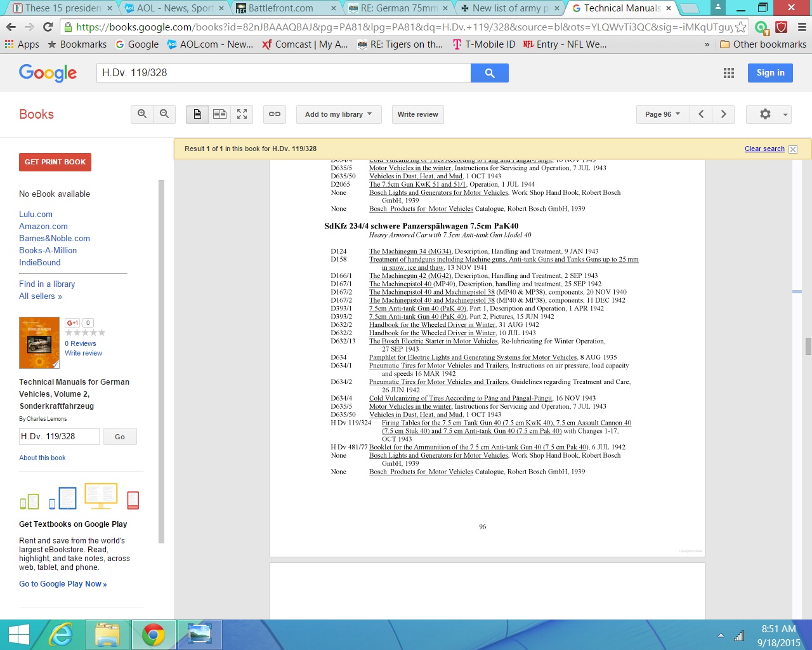Open Add to my library dropdown
Viewport: 812px width, 650px height.
(x=339, y=114)
